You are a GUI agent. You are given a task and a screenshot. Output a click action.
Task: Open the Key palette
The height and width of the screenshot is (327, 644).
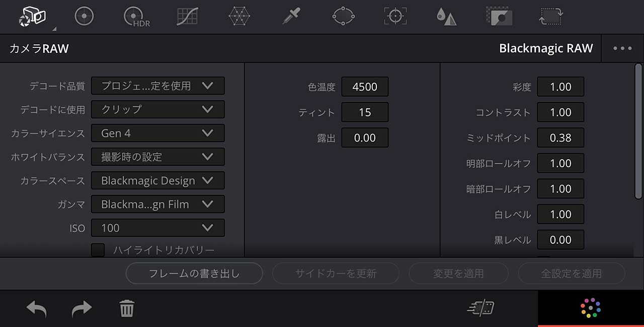coord(499,16)
